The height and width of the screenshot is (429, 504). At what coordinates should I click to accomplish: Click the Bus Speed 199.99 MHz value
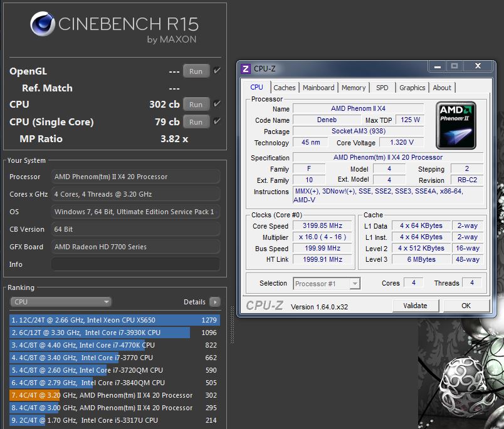pos(322,248)
